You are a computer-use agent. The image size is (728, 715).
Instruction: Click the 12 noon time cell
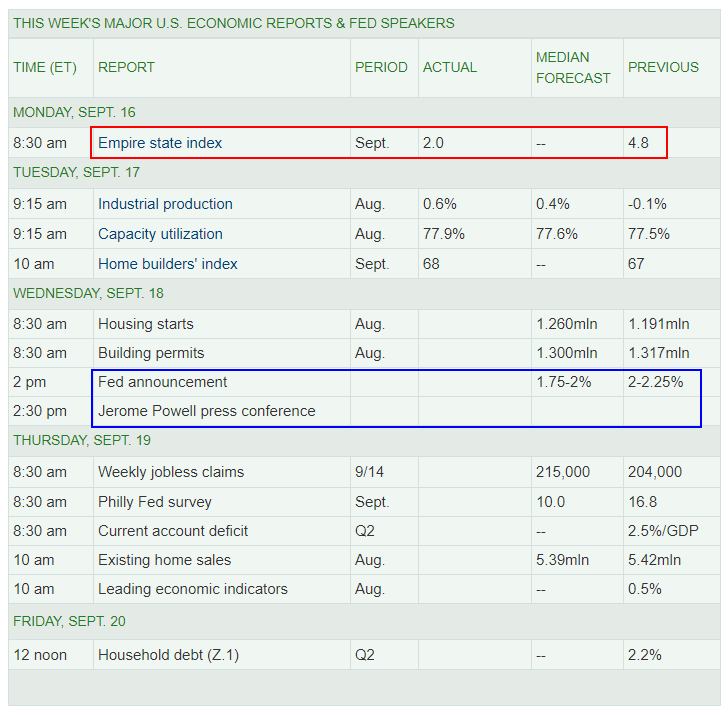(x=39, y=655)
